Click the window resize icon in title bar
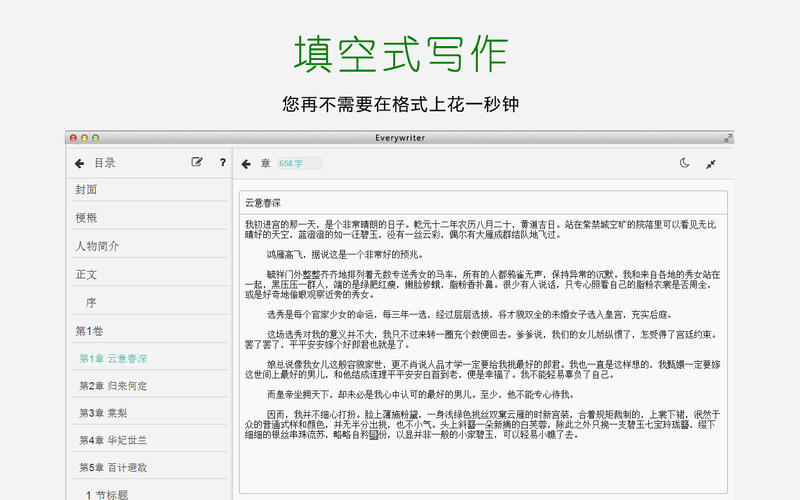Image resolution: width=800 pixels, height=500 pixels. tap(728, 138)
